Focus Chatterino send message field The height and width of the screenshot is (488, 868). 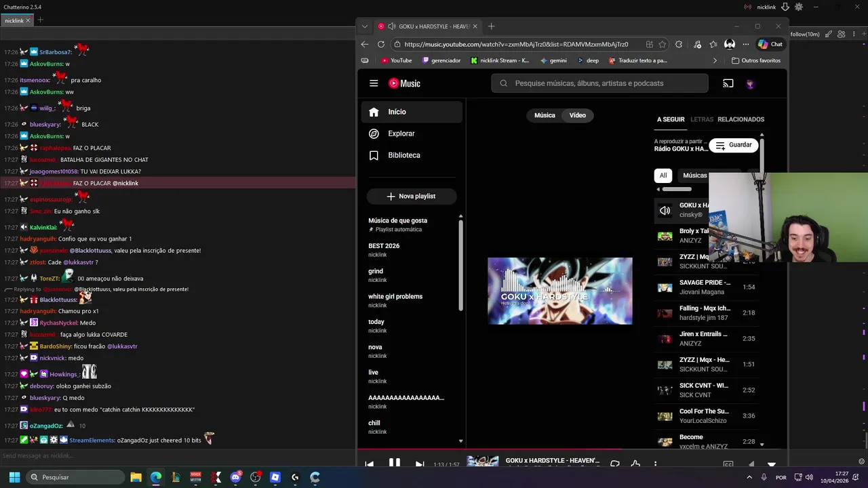[x=178, y=455]
